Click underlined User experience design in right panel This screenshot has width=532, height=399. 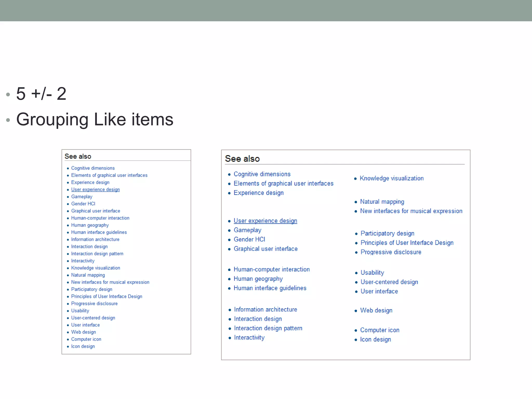(x=265, y=221)
